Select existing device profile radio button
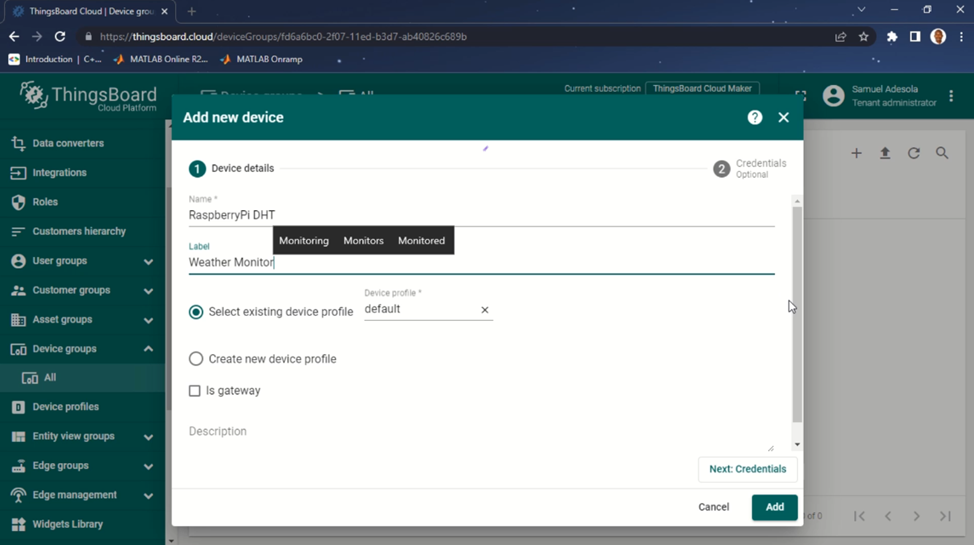 [196, 312]
